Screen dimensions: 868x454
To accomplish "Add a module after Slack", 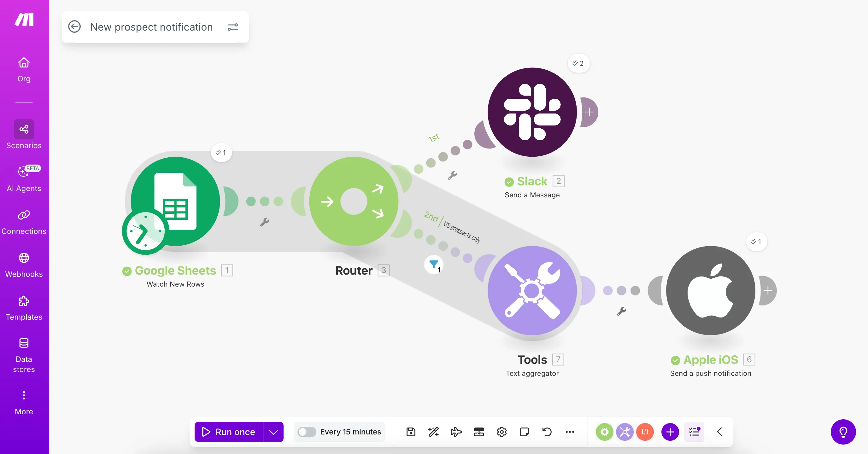I will click(589, 112).
